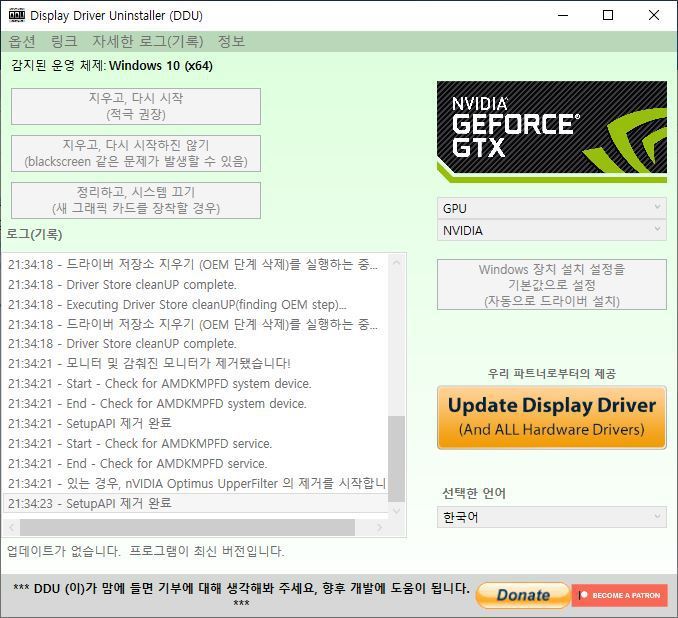678x618 pixels.
Task: Expand the 한국어 language dropdown
Action: pyautogui.click(x=552, y=517)
